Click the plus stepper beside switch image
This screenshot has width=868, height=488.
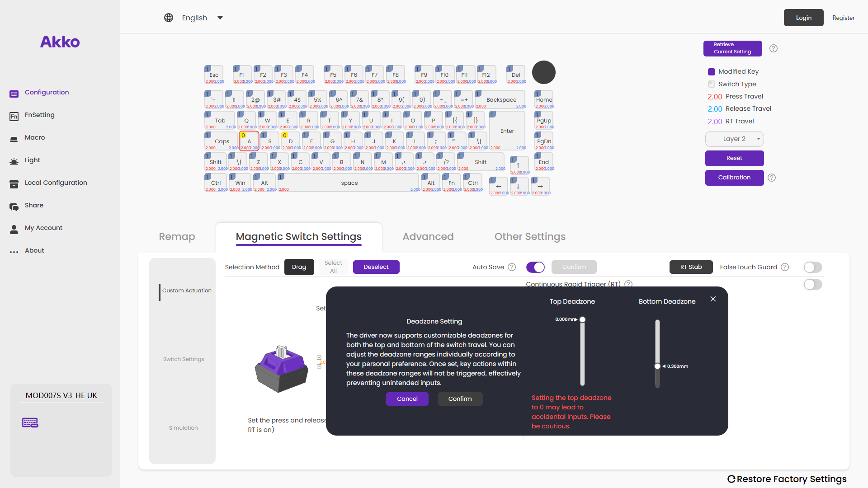coord(319,366)
